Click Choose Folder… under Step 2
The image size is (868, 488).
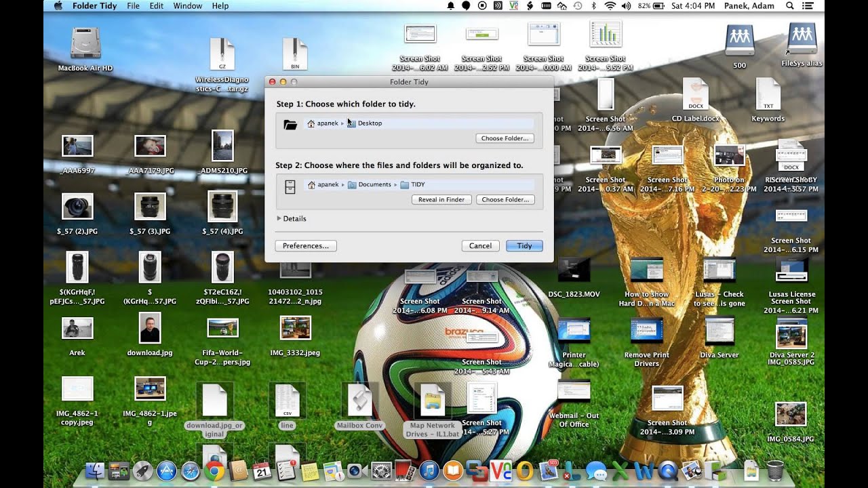coord(505,199)
